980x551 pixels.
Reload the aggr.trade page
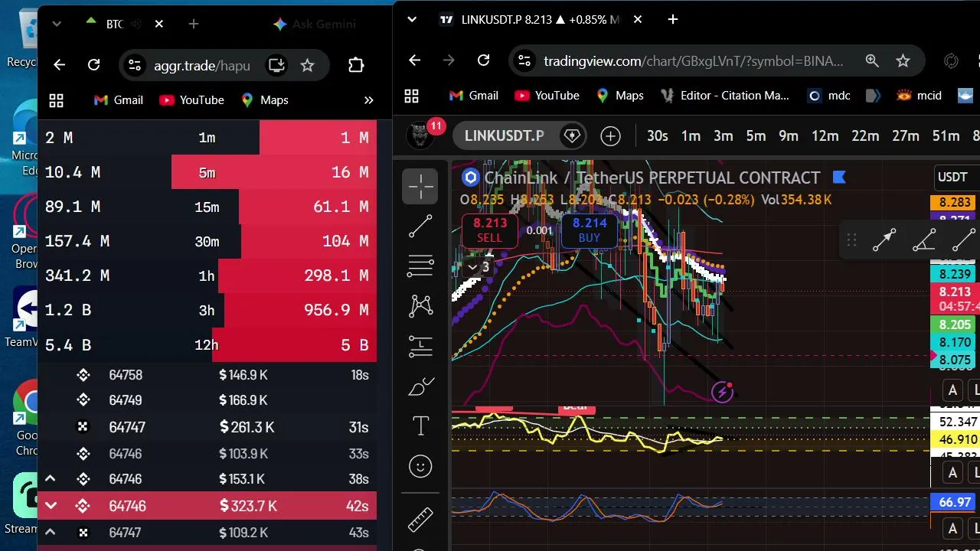click(x=93, y=65)
